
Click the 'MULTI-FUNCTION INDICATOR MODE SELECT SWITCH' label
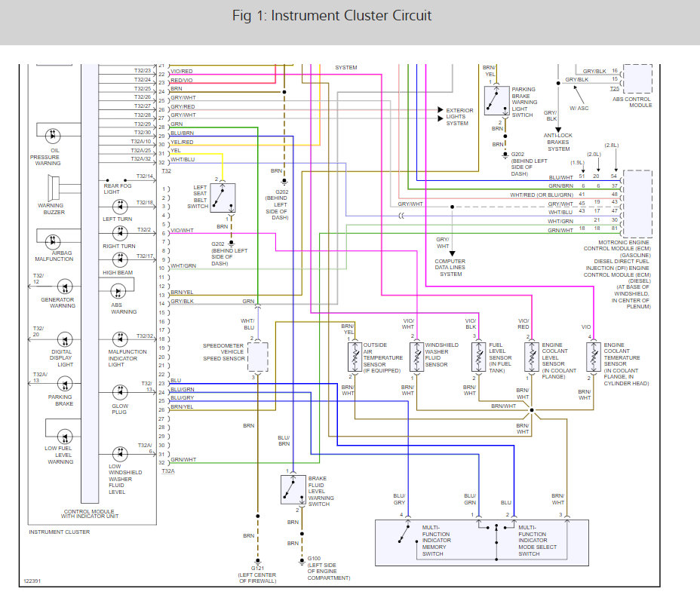[538, 541]
